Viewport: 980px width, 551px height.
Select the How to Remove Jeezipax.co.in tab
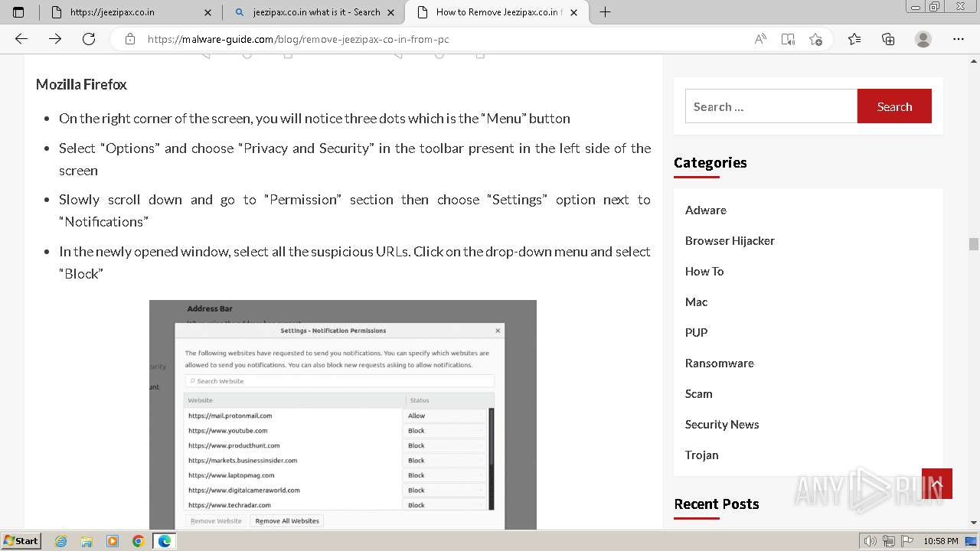click(x=496, y=12)
